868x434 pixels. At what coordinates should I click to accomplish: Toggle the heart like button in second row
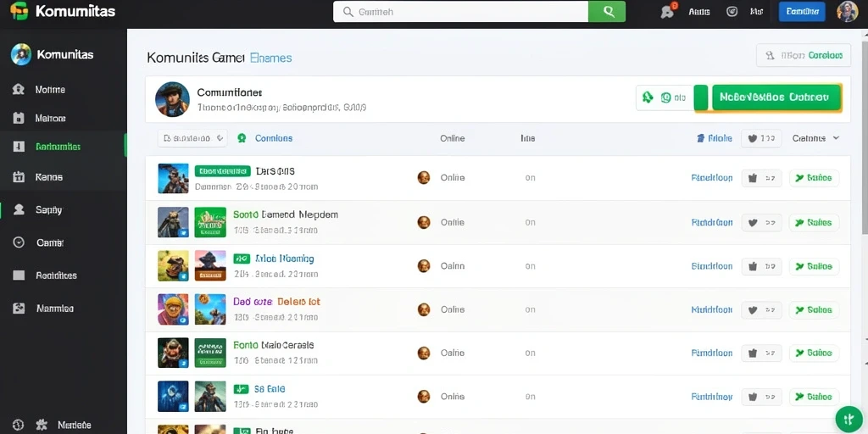tap(762, 223)
